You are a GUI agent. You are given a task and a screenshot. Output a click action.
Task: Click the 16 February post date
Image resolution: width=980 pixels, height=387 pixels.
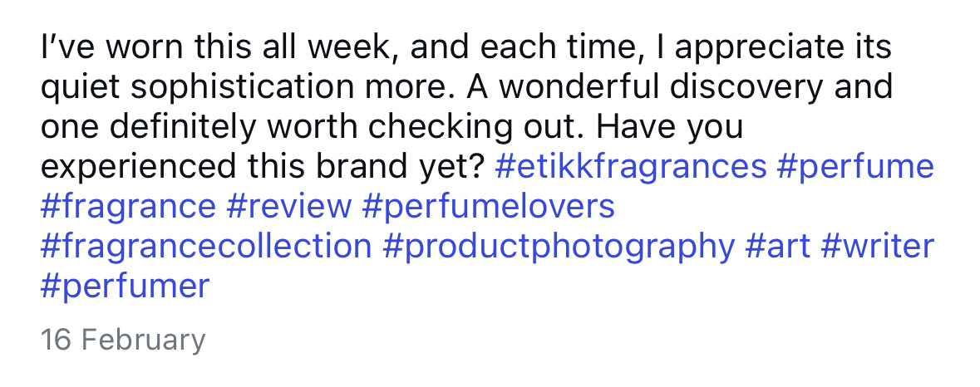[123, 340]
